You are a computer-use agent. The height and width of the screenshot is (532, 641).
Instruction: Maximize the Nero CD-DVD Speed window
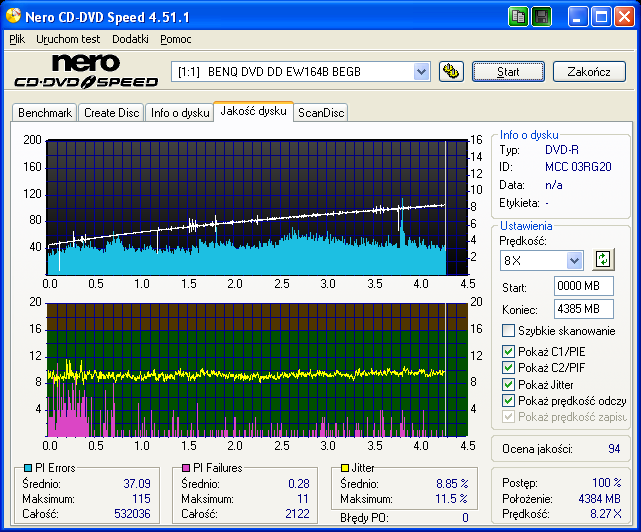click(601, 17)
